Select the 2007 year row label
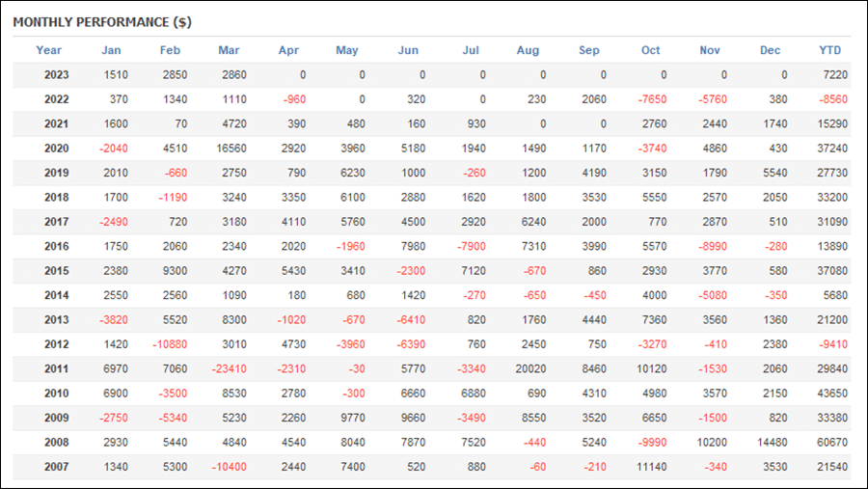868x489 pixels. click(x=57, y=467)
